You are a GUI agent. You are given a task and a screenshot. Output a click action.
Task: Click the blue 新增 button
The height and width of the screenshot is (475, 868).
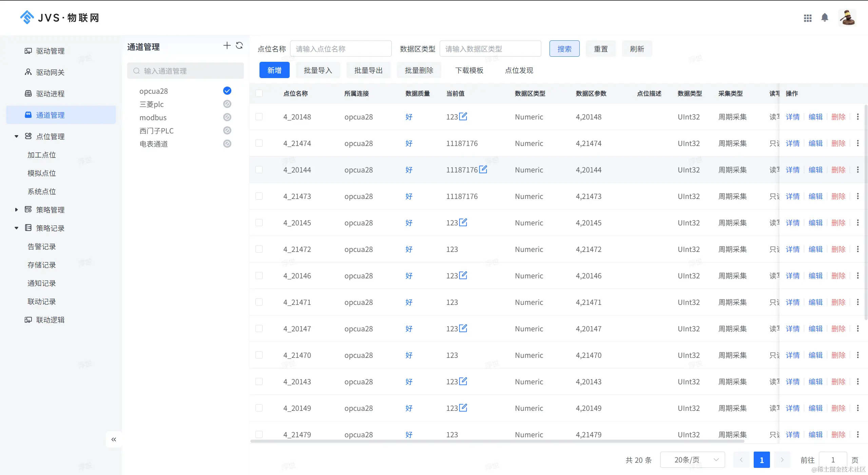coord(274,70)
